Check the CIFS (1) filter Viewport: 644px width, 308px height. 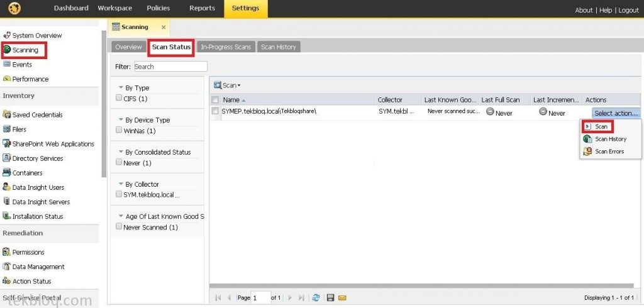(119, 98)
